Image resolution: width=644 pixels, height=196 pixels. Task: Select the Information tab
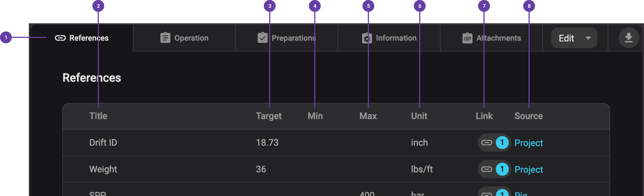coord(396,38)
